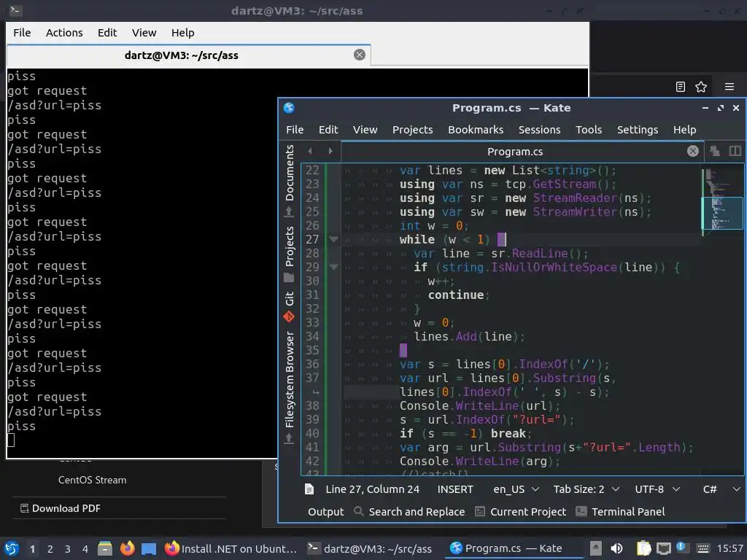
Task: Click the quick open icon beside tab bar
Action: click(715, 151)
